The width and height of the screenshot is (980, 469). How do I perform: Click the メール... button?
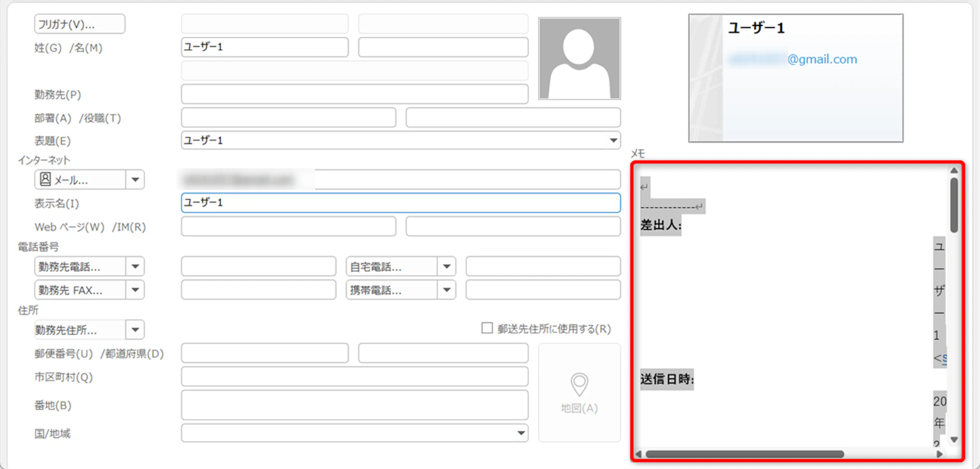point(80,180)
